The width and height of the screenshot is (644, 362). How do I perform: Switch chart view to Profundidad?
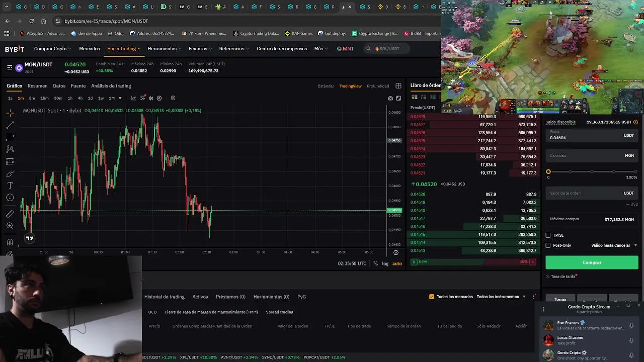tap(378, 86)
